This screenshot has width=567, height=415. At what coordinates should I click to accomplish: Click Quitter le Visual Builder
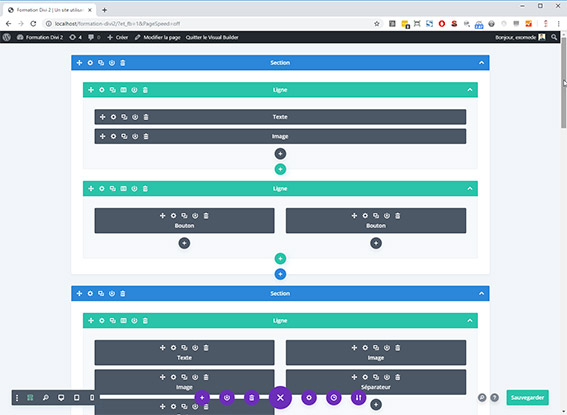[212, 37]
